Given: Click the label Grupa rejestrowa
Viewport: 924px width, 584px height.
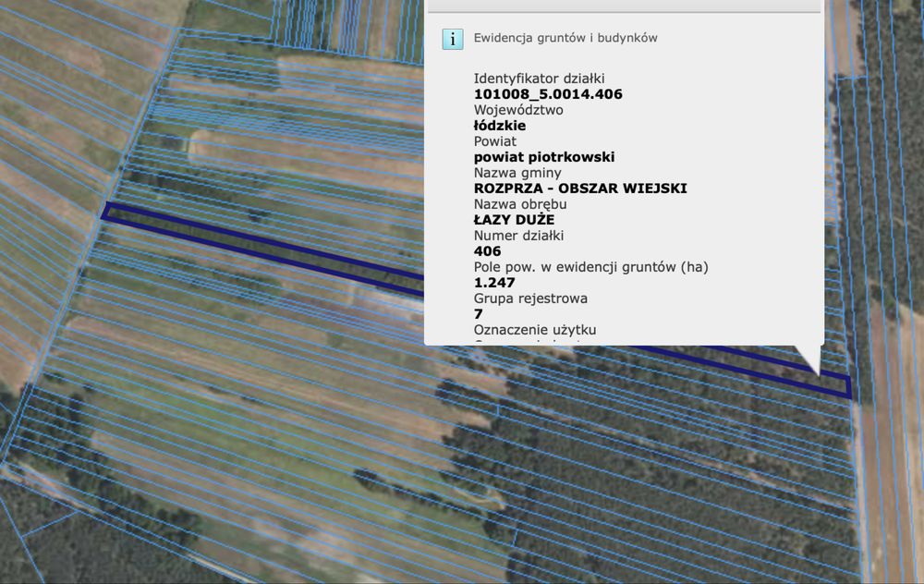Looking at the screenshot, I should [x=530, y=298].
